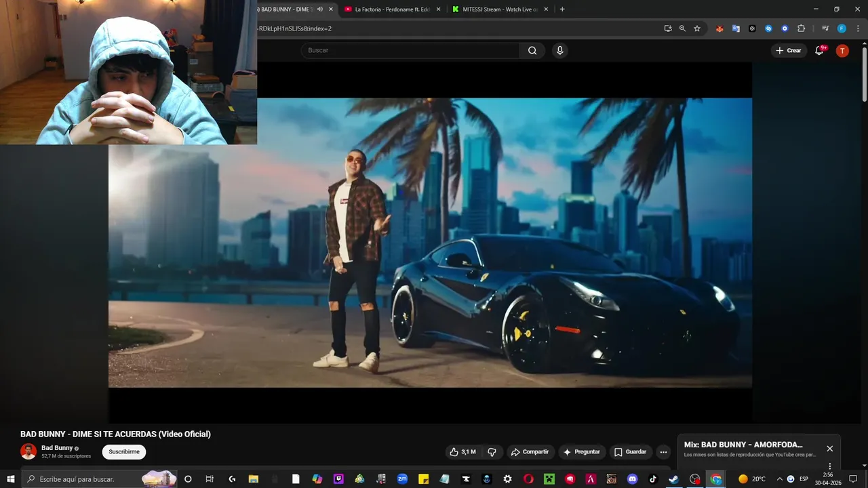Viewport: 868px width, 488px height.
Task: Show hidden system tray icons
Action: 779,479
